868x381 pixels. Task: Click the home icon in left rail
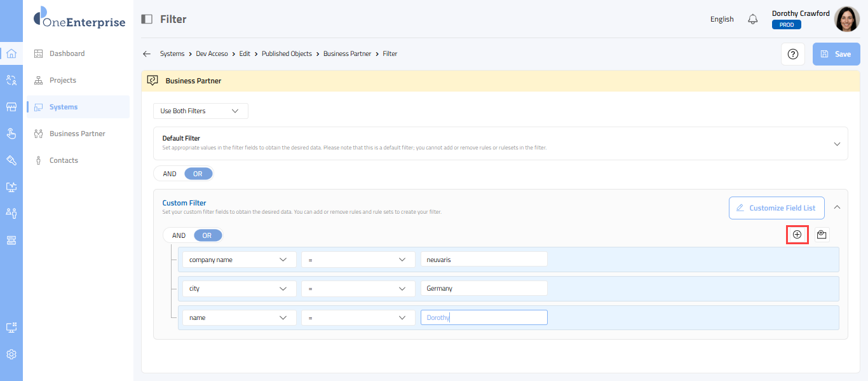11,53
